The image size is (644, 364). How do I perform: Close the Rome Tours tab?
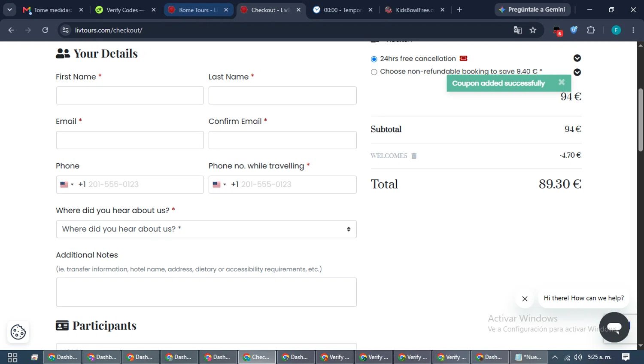(x=226, y=10)
